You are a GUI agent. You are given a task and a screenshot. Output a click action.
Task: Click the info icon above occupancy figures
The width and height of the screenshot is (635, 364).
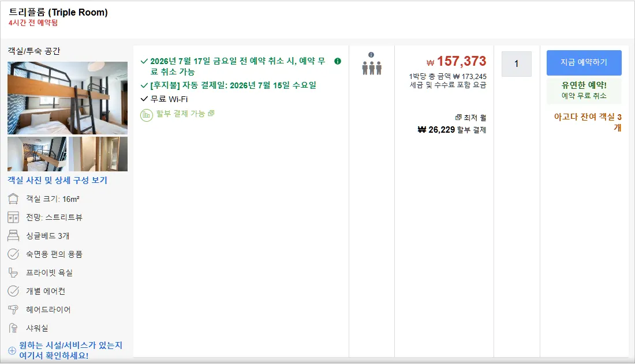(x=371, y=55)
